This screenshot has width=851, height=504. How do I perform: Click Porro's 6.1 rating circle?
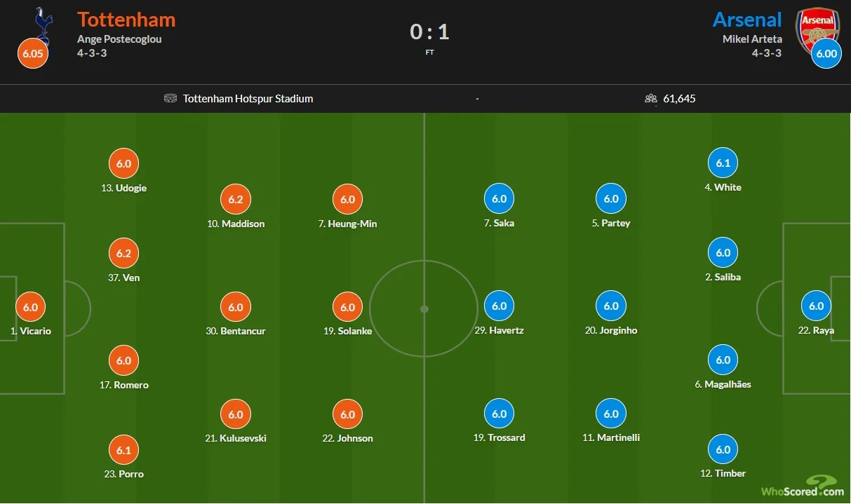point(123,450)
